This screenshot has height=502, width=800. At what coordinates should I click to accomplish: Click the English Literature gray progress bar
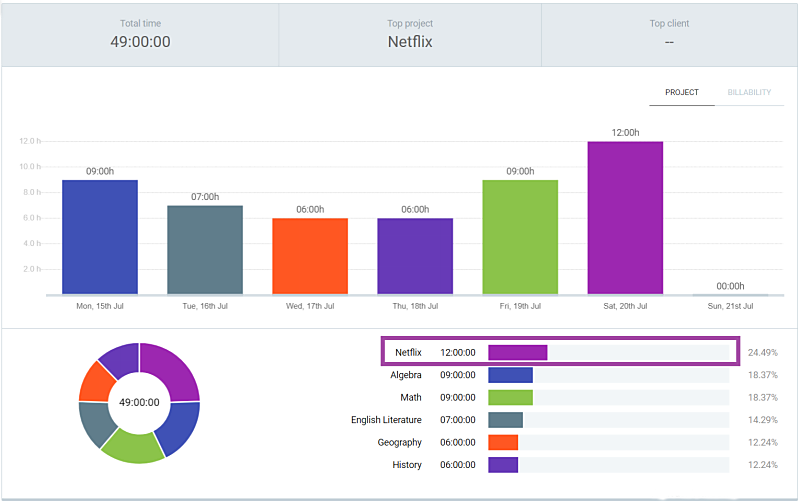tap(506, 420)
